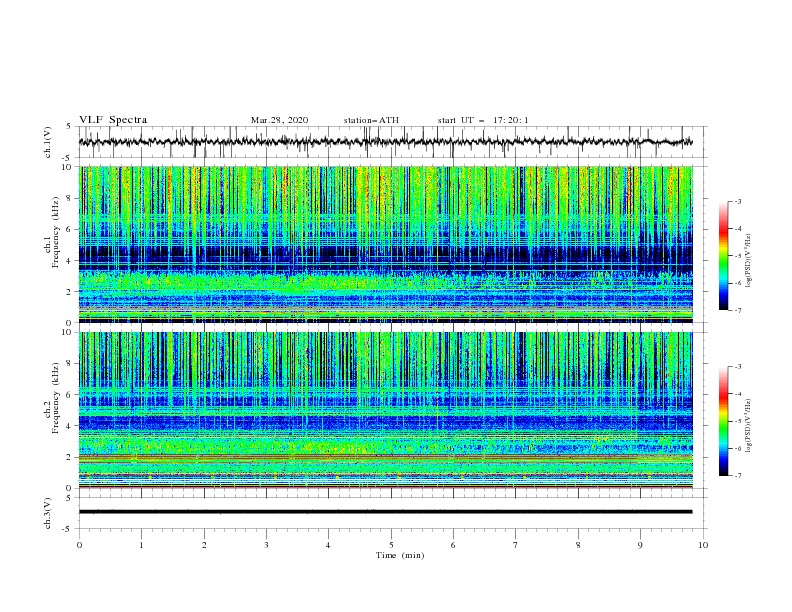Viewport: 792px width, 612px height.
Task: Click the ch.1 spectrogram color scale bar
Action: tap(724, 256)
